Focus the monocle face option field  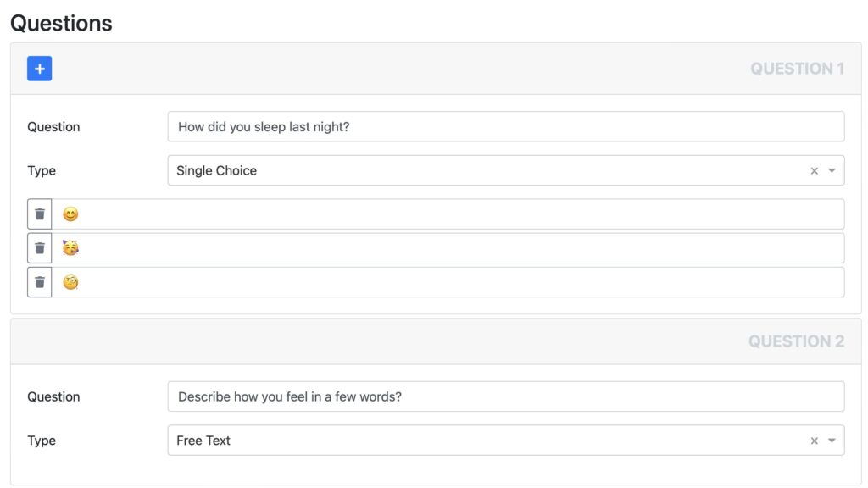coord(448,282)
